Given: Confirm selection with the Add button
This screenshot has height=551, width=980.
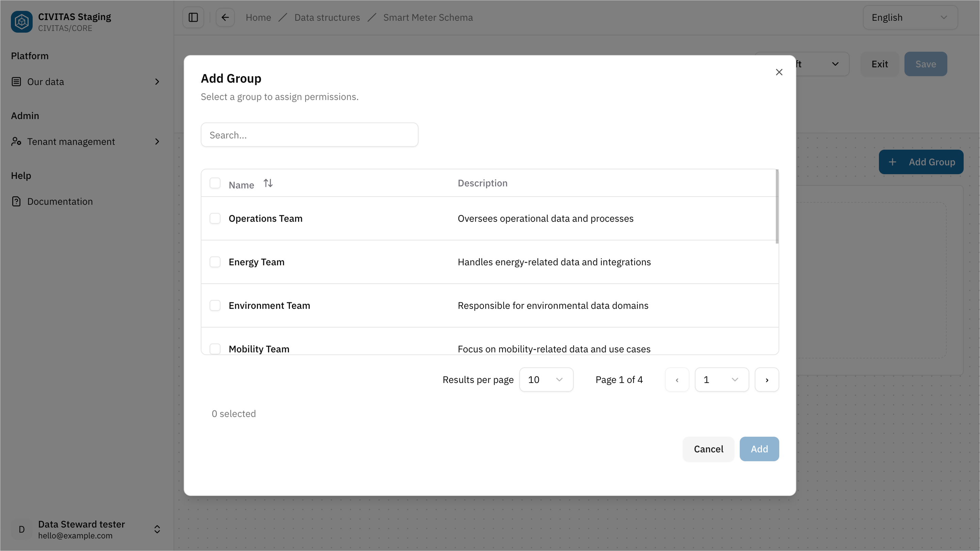Looking at the screenshot, I should [759, 449].
